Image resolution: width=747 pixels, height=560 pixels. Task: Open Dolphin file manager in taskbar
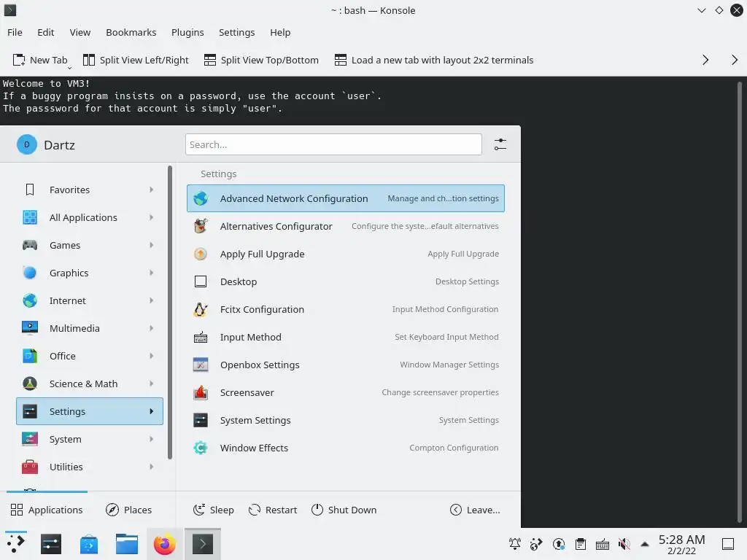(x=127, y=544)
